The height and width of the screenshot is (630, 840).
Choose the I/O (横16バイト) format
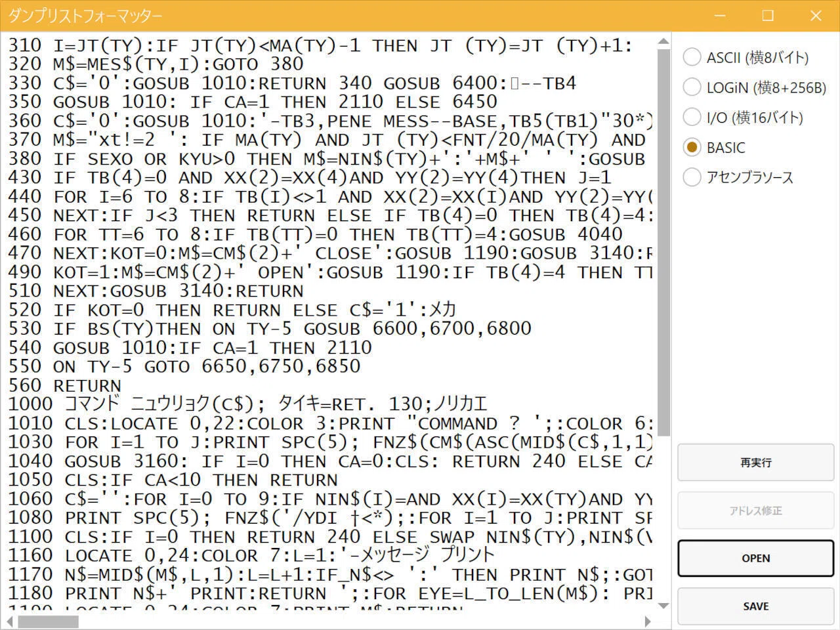743,117
